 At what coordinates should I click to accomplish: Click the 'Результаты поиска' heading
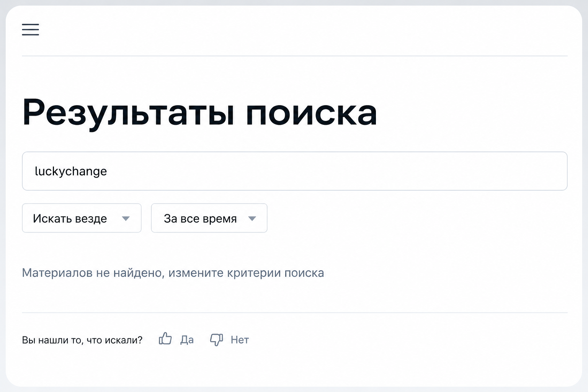pyautogui.click(x=199, y=113)
